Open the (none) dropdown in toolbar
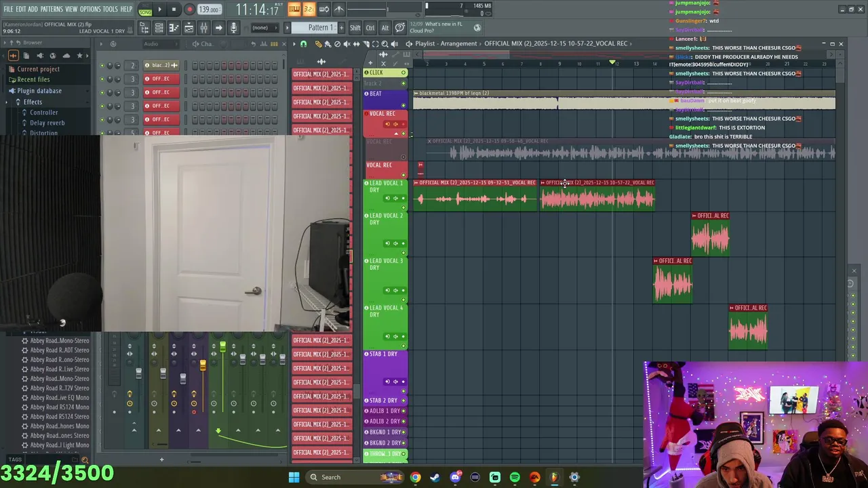The image size is (868, 488). click(264, 28)
